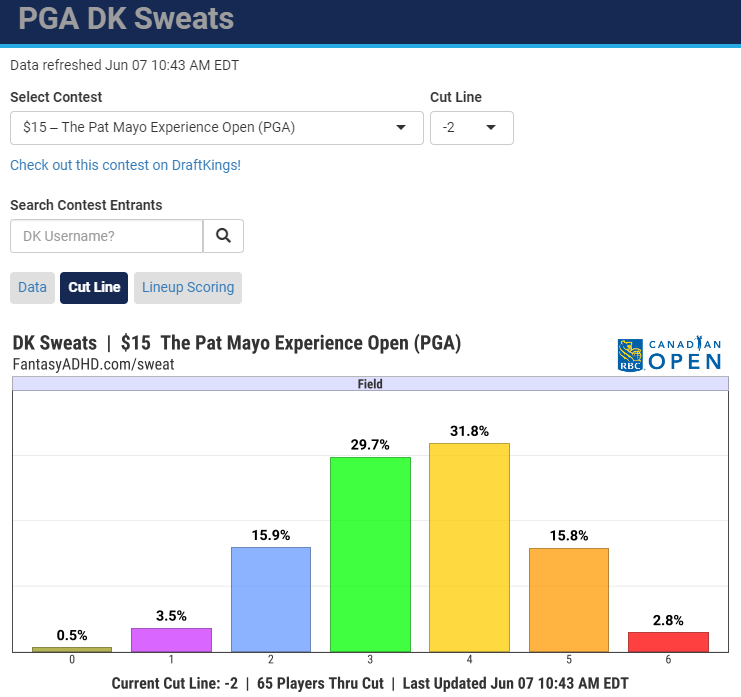Click the yellow bar labeled 31.8%
741x697 pixels.
470,548
